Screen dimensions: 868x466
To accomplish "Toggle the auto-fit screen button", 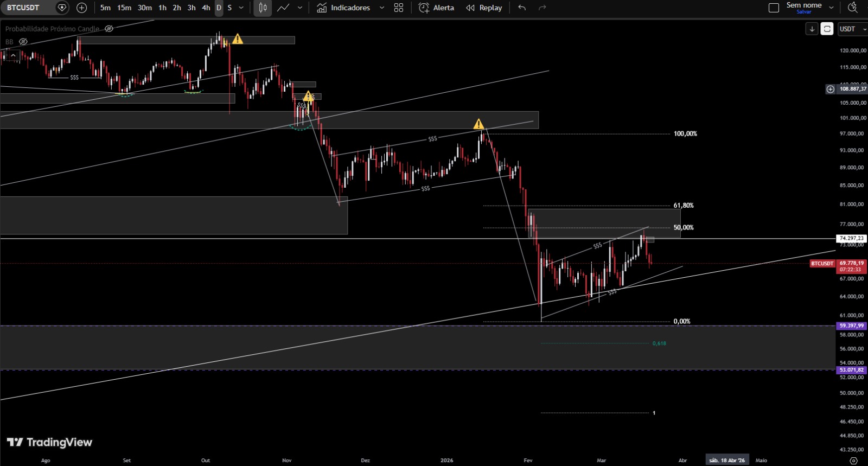I will pos(827,29).
